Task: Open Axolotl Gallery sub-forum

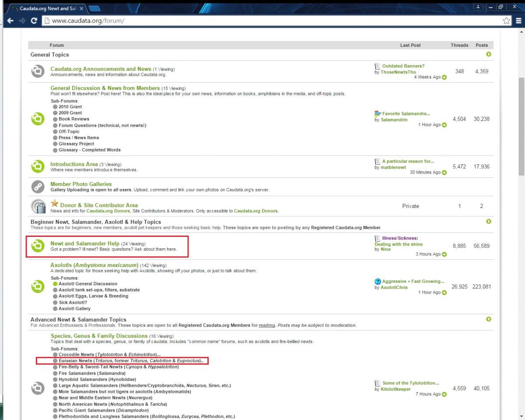Action: 75,309
